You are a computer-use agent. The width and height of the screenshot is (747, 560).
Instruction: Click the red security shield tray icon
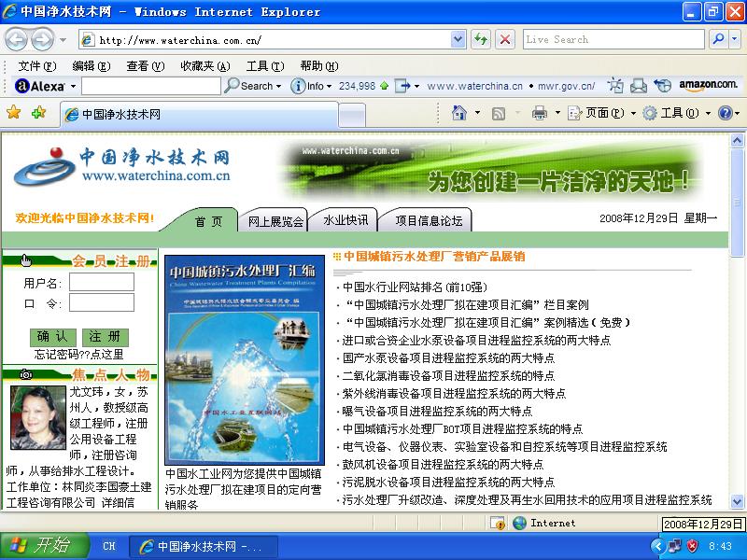pos(692,546)
